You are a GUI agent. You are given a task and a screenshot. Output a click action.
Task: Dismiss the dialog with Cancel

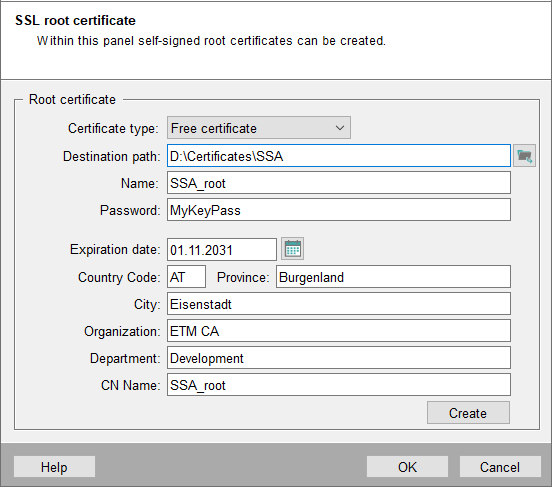500,467
